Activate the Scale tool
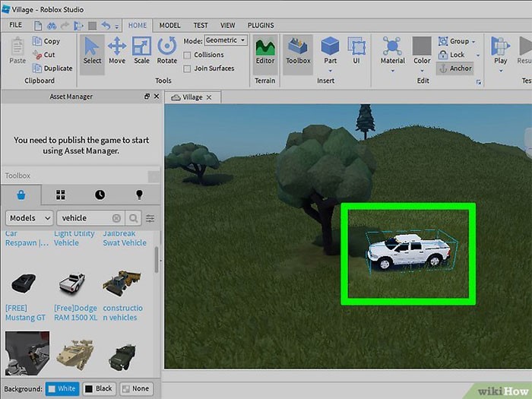 pyautogui.click(x=141, y=50)
